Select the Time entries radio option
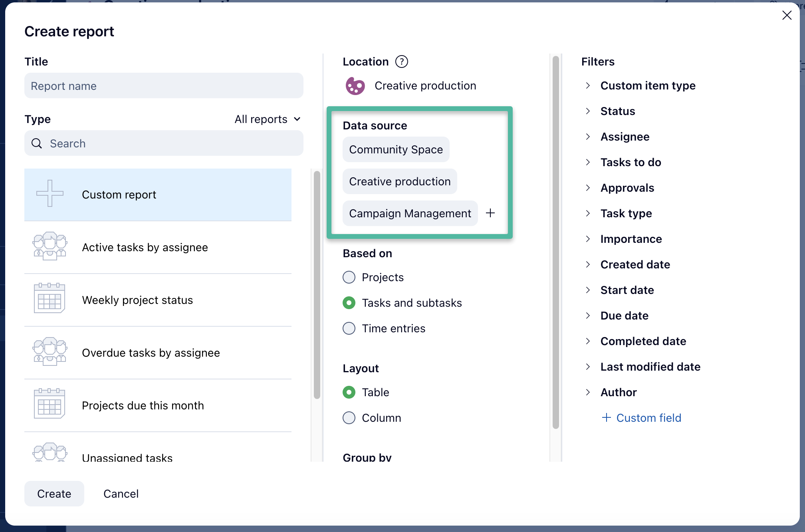Screen dimensions: 805x532 coord(349,328)
